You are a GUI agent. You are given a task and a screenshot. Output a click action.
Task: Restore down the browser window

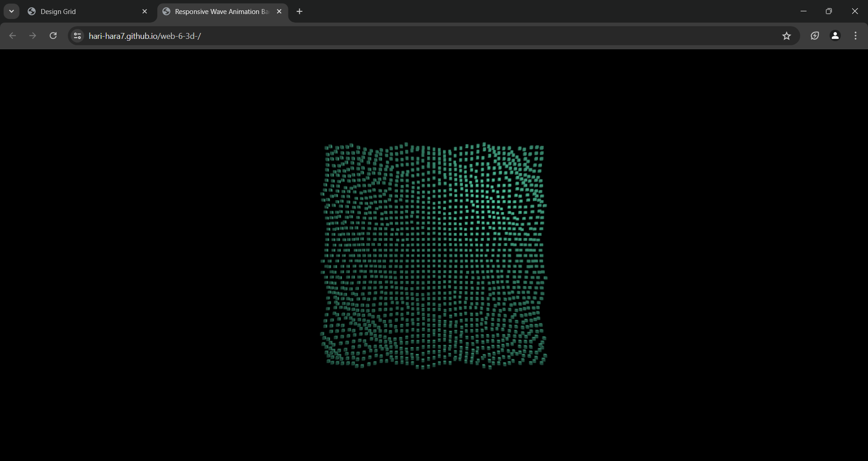(829, 11)
